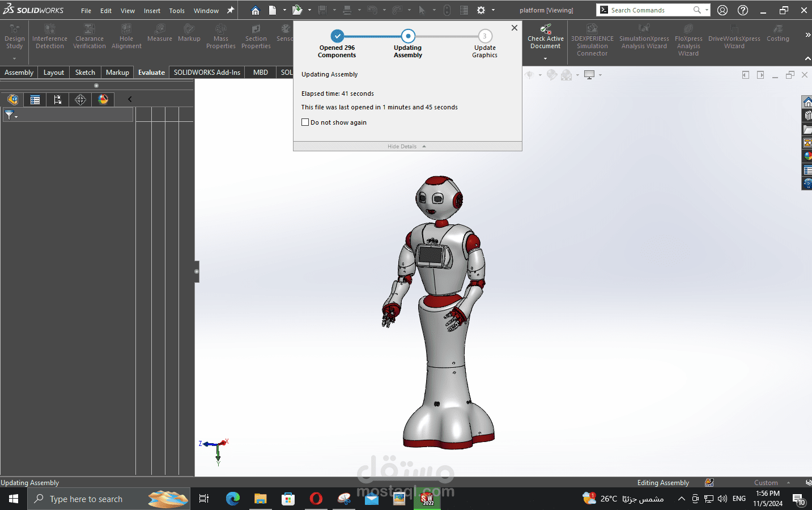Open Microsoft Edge from the taskbar
The image size is (812, 510).
[x=232, y=499]
